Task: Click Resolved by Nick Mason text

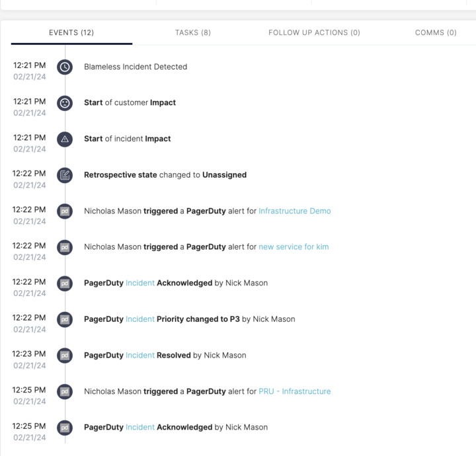Action: [201, 355]
